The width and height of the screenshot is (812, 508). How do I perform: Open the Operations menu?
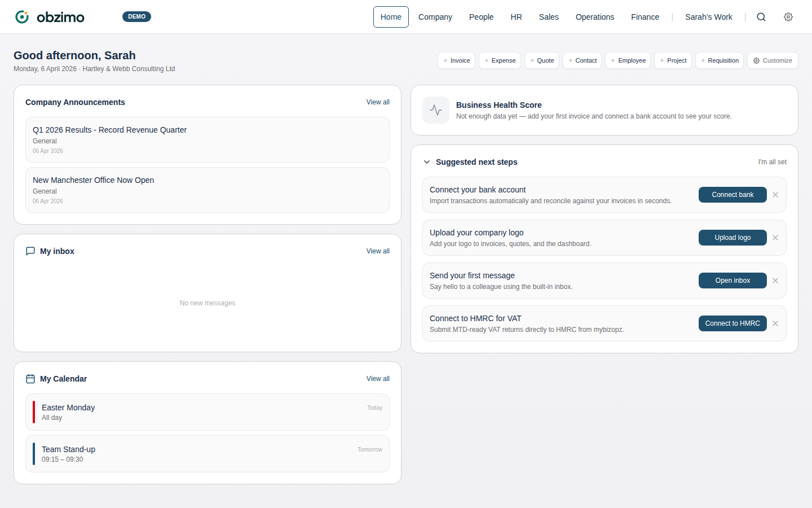[595, 17]
